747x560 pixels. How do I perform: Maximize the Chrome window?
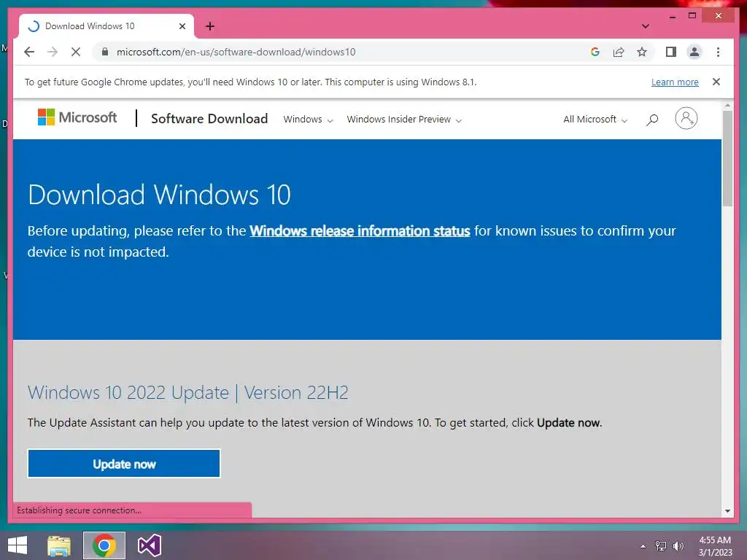[x=692, y=16]
